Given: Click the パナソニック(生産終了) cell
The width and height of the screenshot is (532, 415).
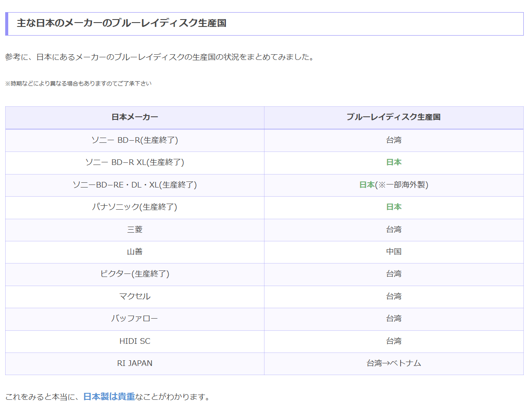Looking at the screenshot, I should tap(135, 207).
